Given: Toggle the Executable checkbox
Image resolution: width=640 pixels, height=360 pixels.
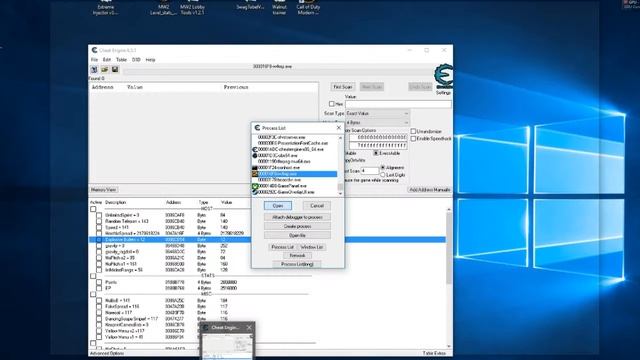Looking at the screenshot, I should 376,153.
